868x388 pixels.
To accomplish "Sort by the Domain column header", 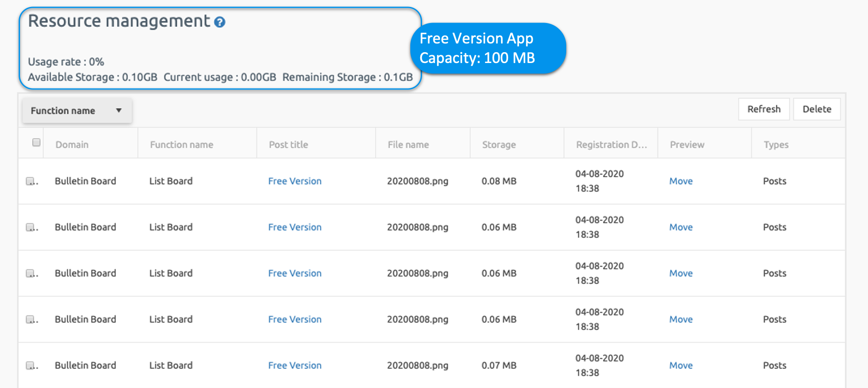I will coord(72,145).
